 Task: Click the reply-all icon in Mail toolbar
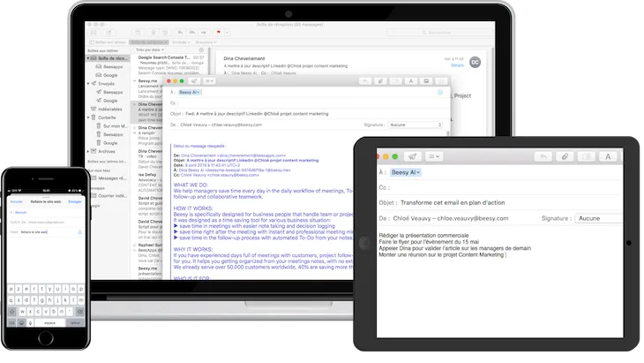(191, 33)
